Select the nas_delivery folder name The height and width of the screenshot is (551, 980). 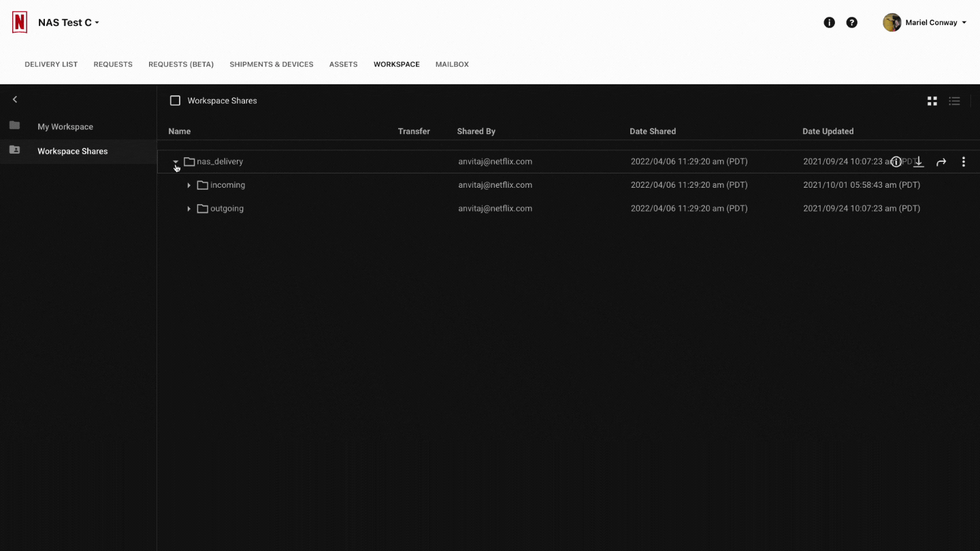pyautogui.click(x=220, y=162)
